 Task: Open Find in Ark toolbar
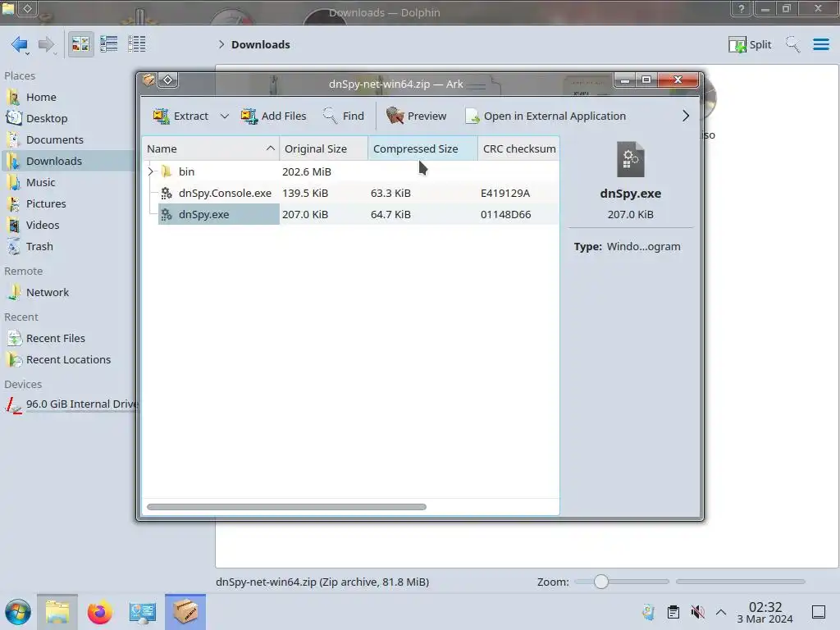tap(344, 116)
